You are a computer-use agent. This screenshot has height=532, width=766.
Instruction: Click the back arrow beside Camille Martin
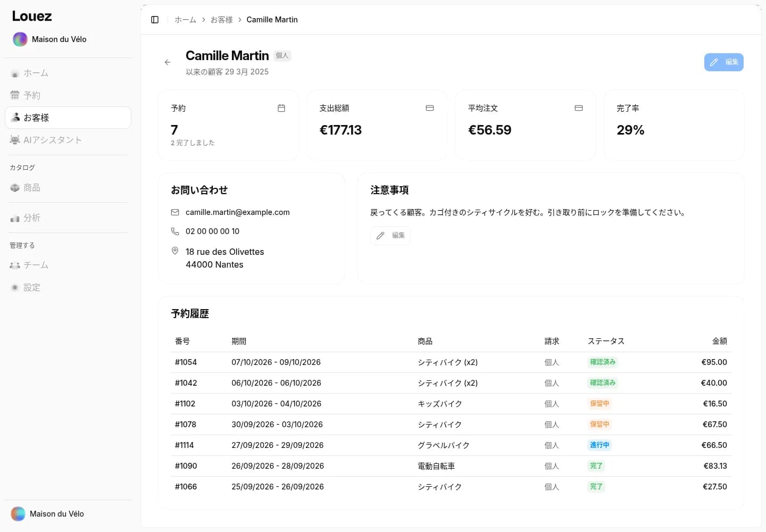(x=168, y=62)
